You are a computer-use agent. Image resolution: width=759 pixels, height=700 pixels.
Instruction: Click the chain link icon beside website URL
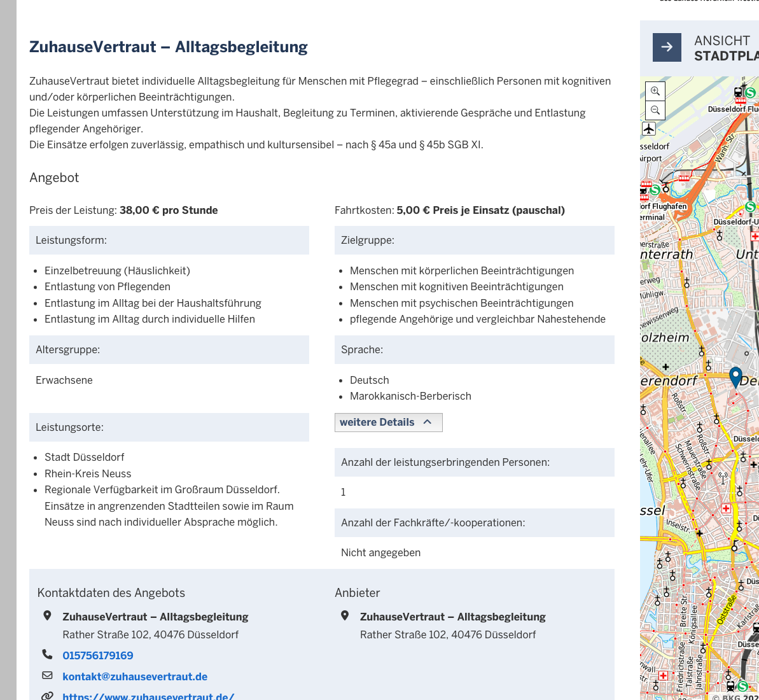[x=47, y=696]
